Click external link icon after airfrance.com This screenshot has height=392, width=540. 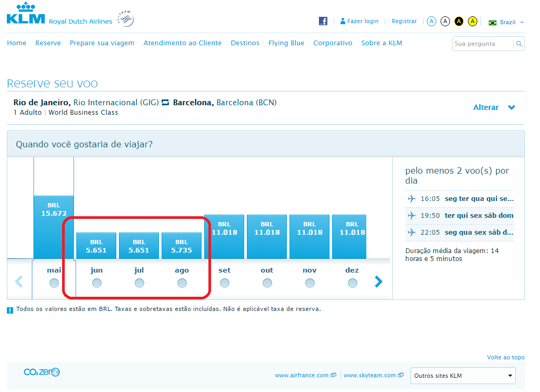[x=333, y=375]
